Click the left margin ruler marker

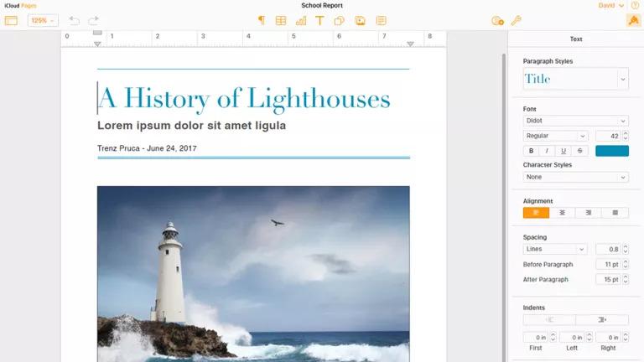pyautogui.click(x=97, y=44)
